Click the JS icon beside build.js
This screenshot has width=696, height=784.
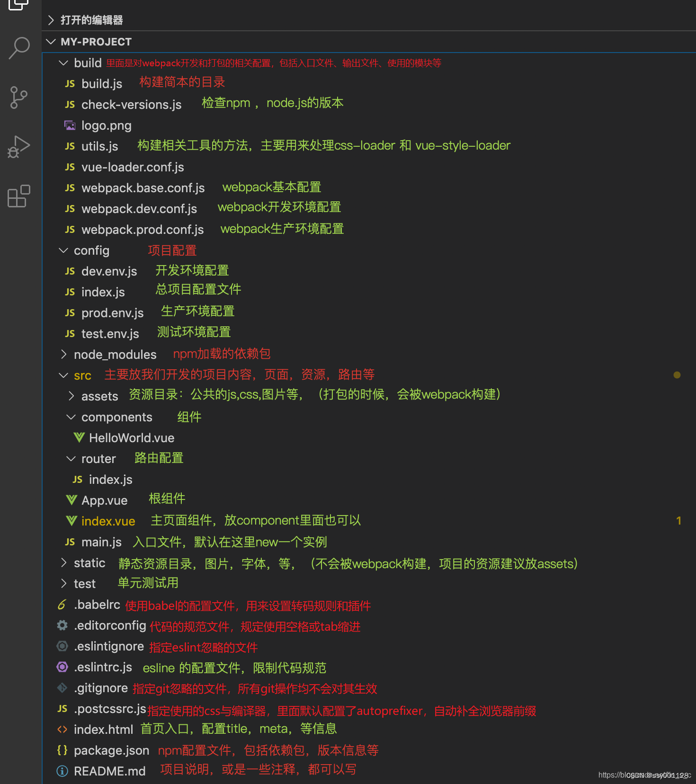click(70, 84)
